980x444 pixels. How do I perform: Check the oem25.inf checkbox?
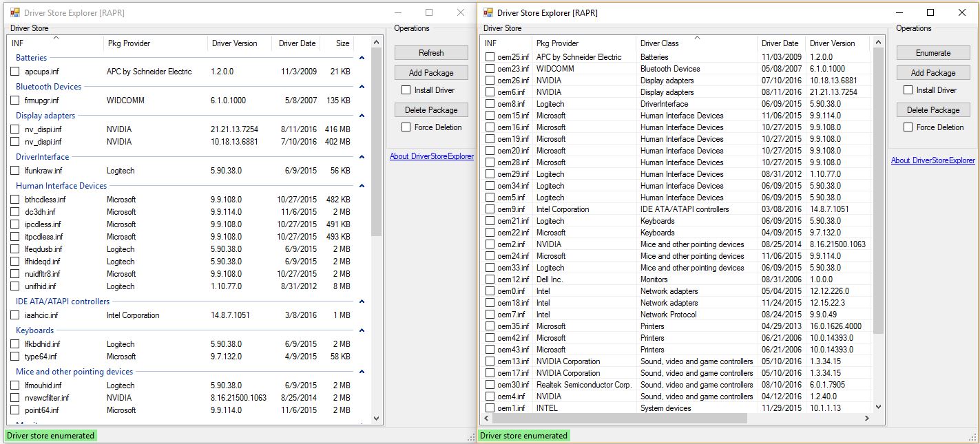click(x=490, y=57)
